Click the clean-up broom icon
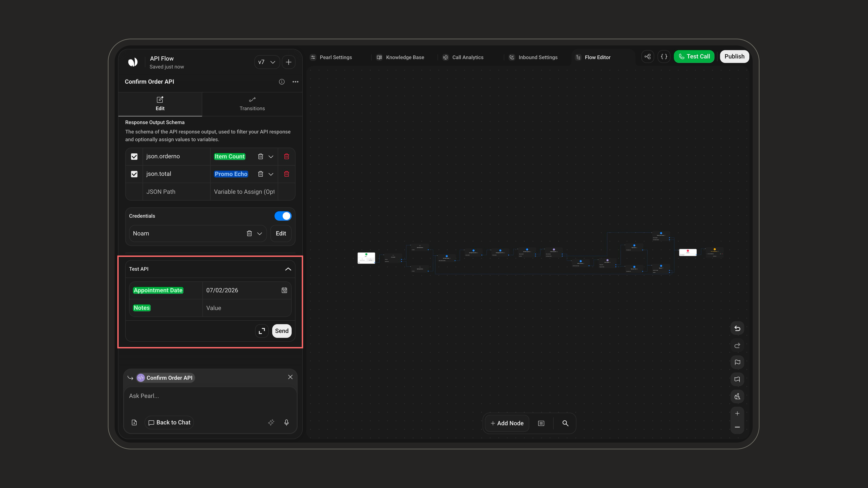868x488 pixels. (737, 396)
